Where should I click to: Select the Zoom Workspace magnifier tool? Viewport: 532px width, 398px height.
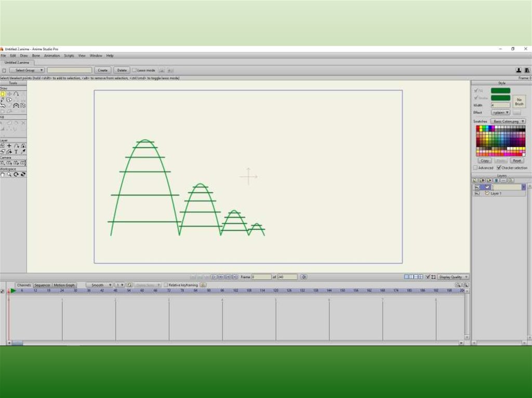[9, 174]
